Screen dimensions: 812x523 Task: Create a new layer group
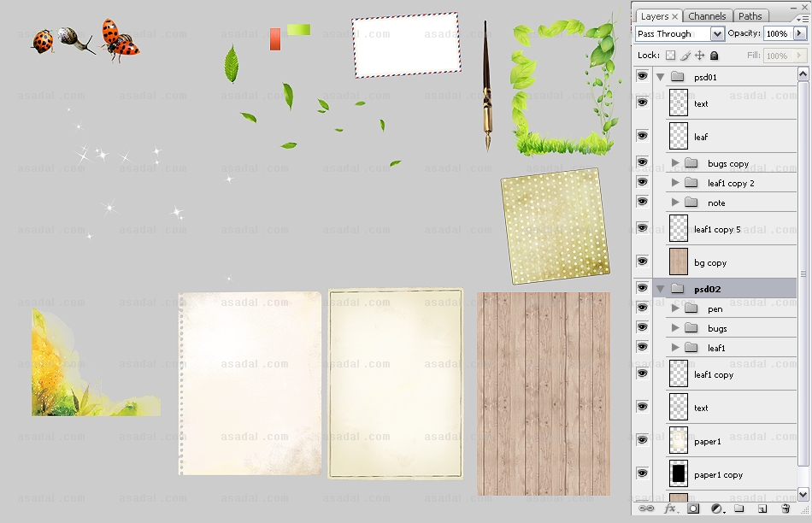739,508
